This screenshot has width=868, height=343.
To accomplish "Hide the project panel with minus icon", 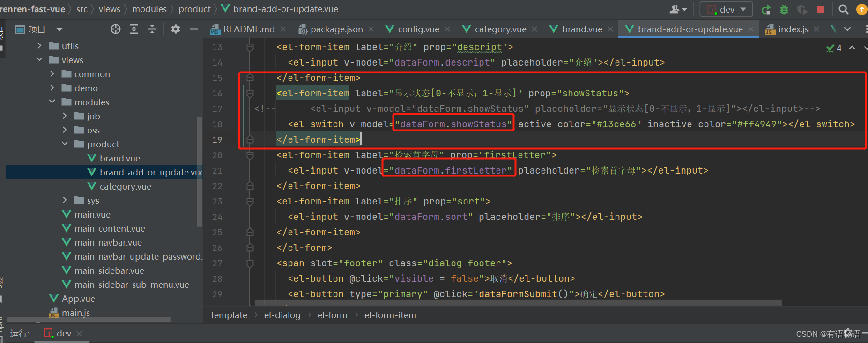I will point(194,29).
